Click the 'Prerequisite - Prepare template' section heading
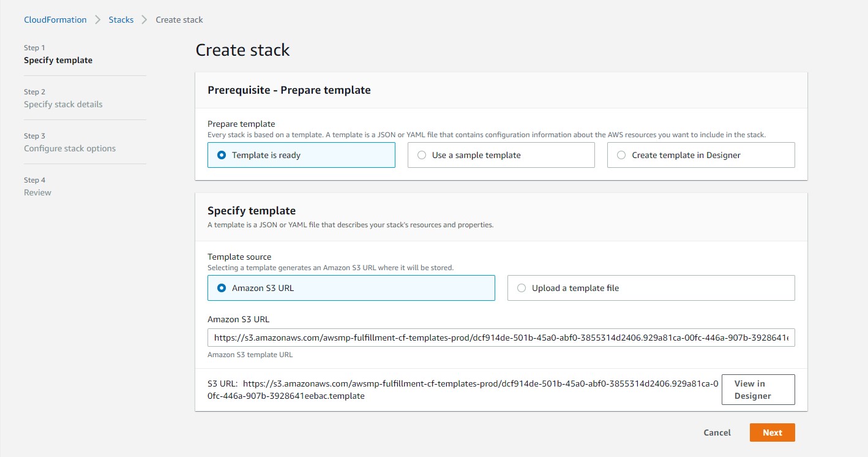Screen dimensions: 868x457 pos(289,90)
